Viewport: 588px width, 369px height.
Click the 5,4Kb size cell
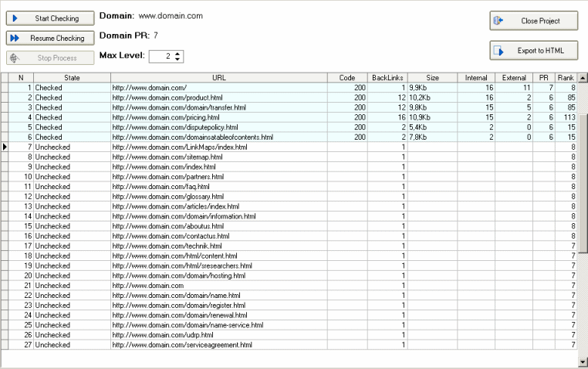pyautogui.click(x=432, y=127)
